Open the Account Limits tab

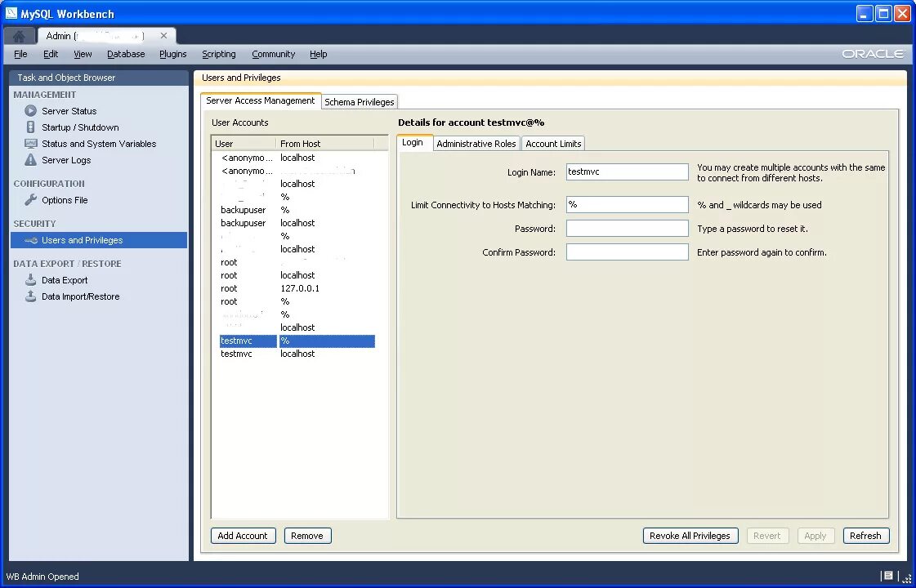coord(553,144)
